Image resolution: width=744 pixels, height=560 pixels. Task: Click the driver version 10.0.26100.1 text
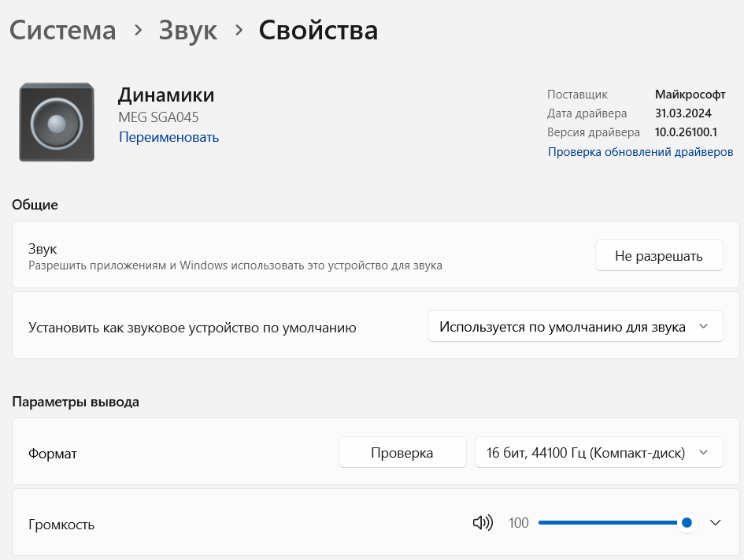click(x=686, y=132)
